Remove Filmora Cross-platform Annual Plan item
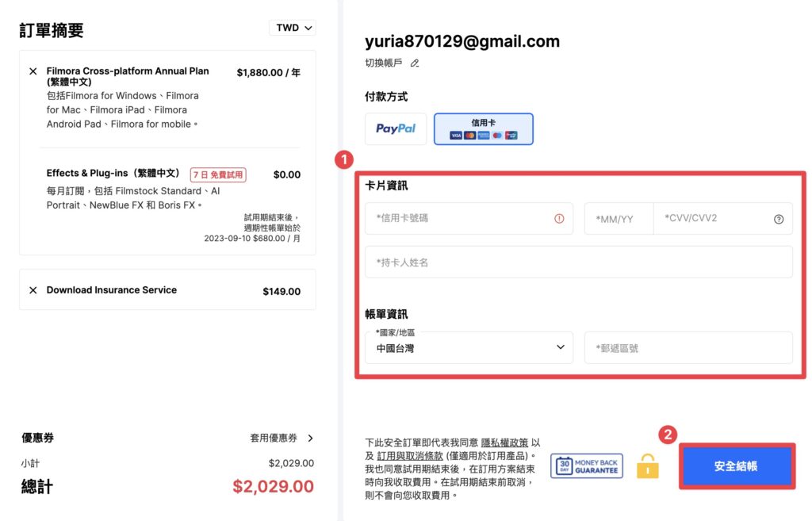The image size is (812, 521). (x=33, y=71)
